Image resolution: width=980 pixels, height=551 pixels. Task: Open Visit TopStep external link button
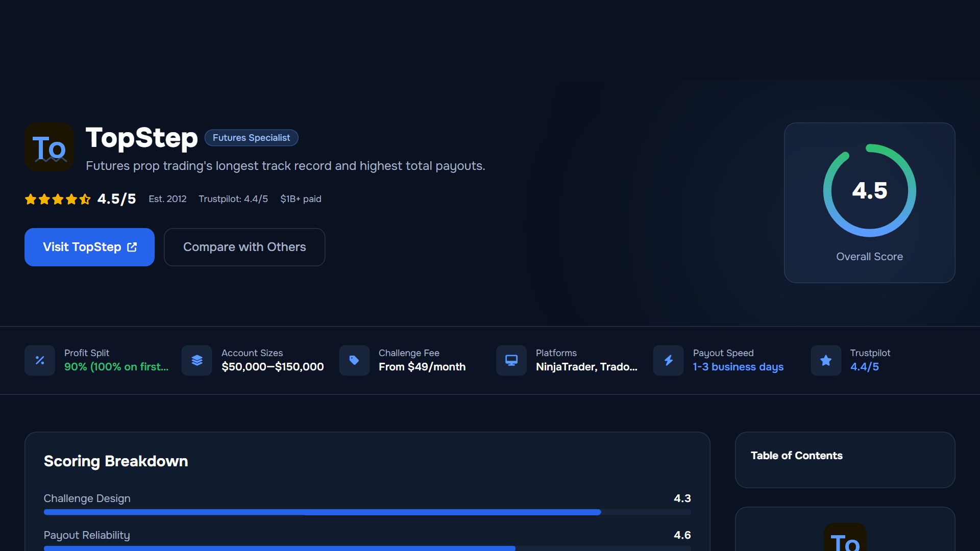coord(89,247)
